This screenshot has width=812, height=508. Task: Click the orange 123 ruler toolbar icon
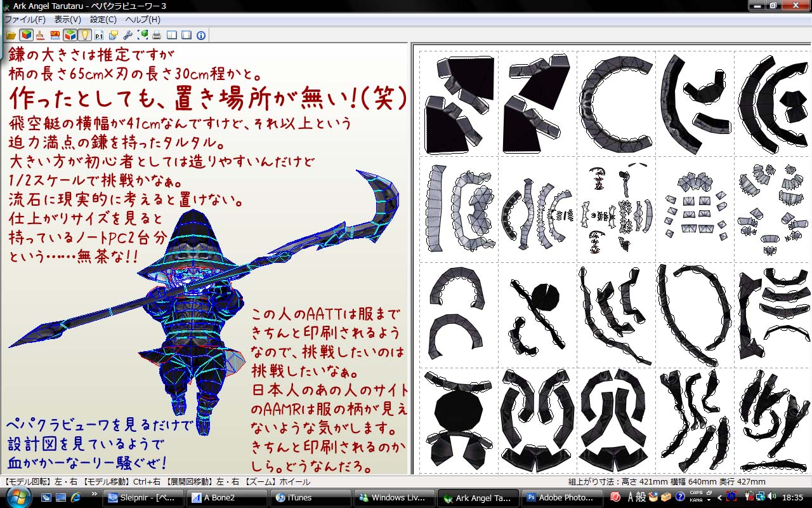coord(55,35)
